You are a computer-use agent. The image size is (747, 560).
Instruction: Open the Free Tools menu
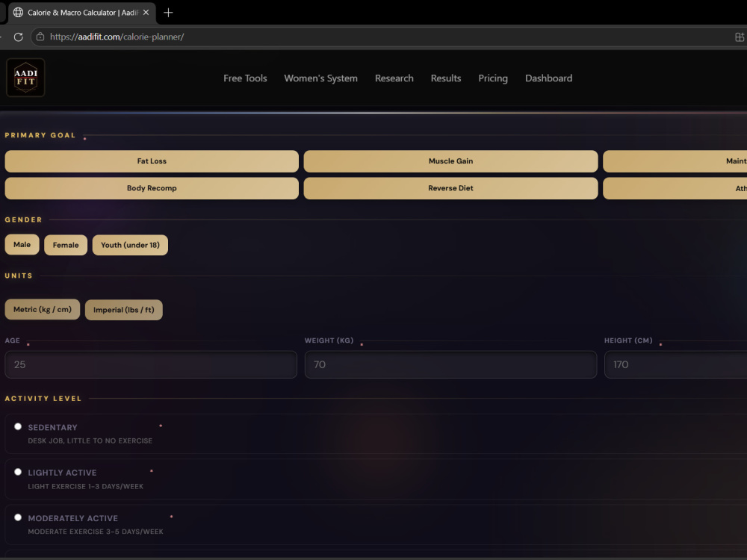[245, 78]
